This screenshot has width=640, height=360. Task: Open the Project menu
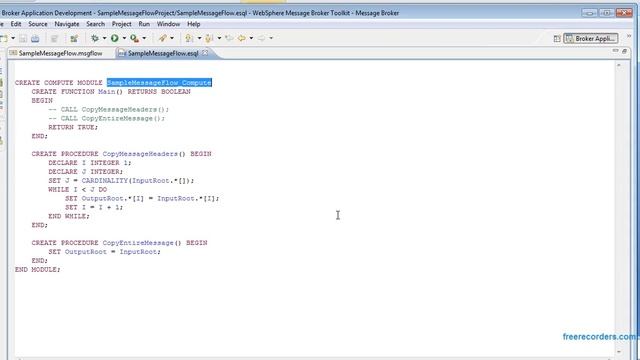[x=122, y=24]
